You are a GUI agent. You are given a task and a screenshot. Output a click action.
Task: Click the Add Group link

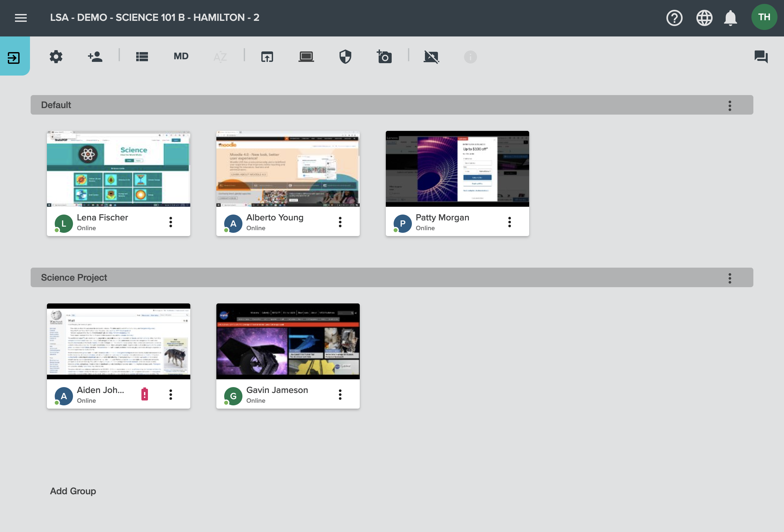click(x=73, y=491)
